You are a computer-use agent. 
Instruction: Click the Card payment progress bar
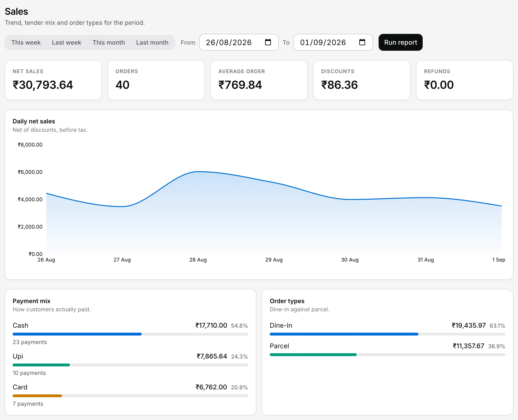130,396
